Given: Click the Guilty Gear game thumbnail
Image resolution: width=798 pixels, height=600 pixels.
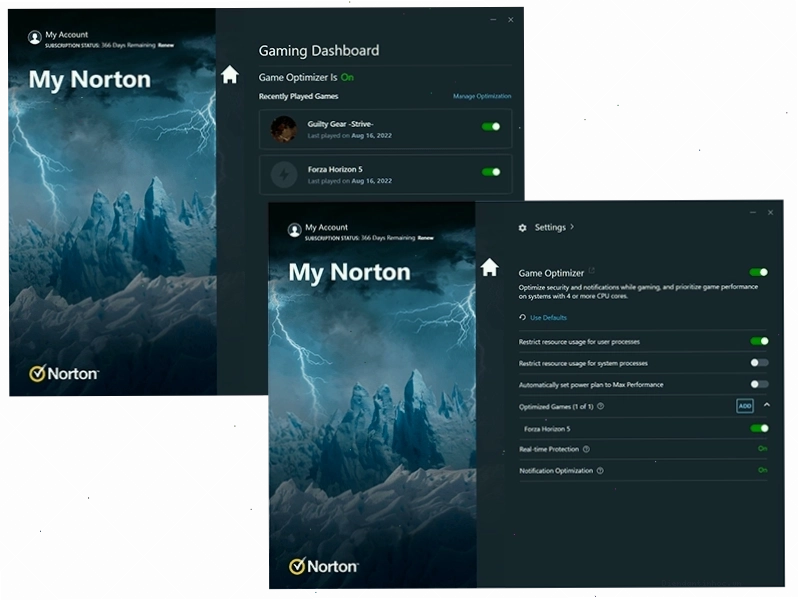Looking at the screenshot, I should point(283,129).
